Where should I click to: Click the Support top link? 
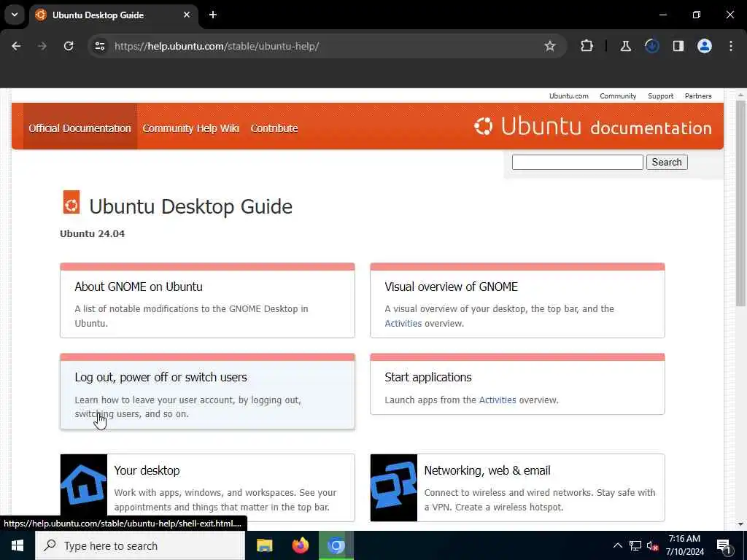click(660, 96)
